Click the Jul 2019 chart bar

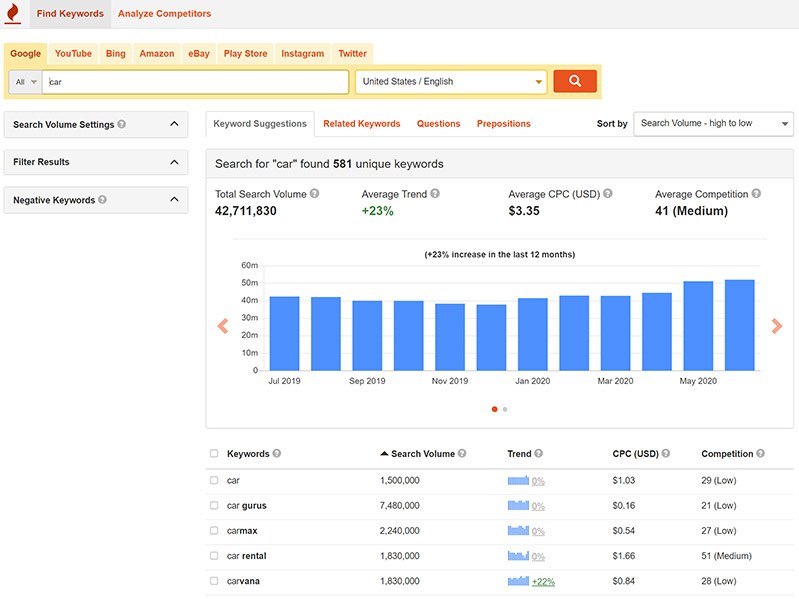(284, 334)
